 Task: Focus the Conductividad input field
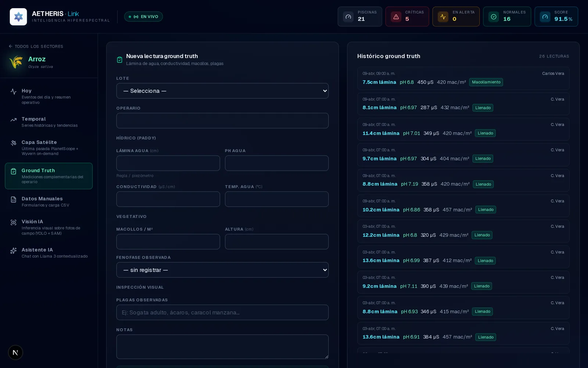pyautogui.click(x=168, y=199)
